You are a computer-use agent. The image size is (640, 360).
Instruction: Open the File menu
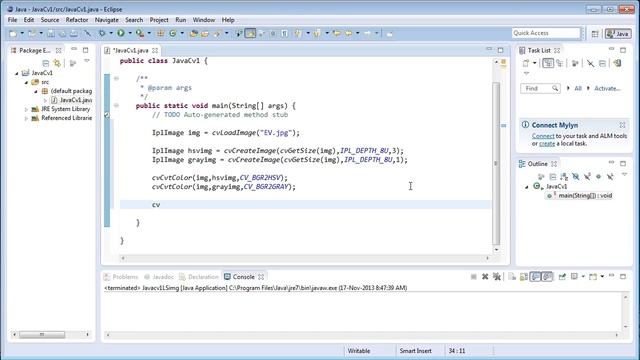click(x=12, y=20)
